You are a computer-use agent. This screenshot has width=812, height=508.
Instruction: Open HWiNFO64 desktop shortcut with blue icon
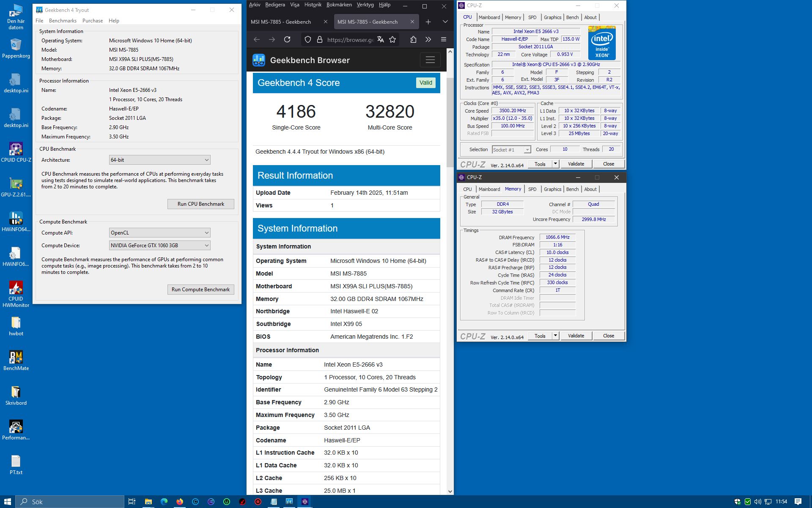(x=16, y=222)
